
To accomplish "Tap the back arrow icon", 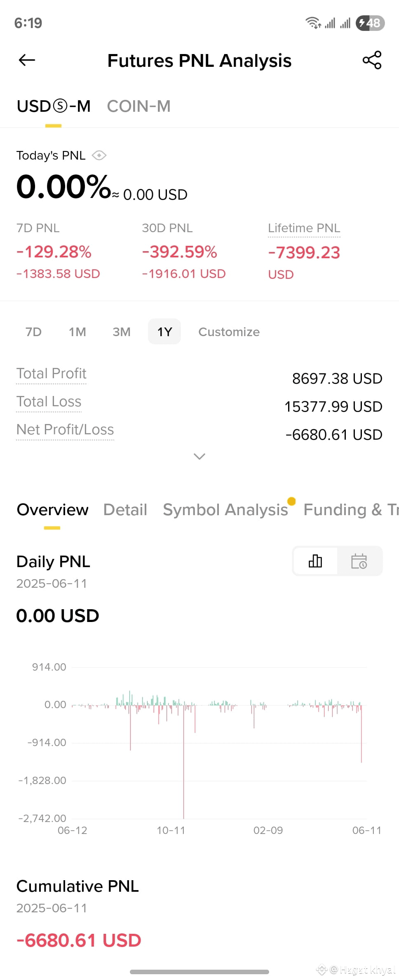I will click(27, 60).
